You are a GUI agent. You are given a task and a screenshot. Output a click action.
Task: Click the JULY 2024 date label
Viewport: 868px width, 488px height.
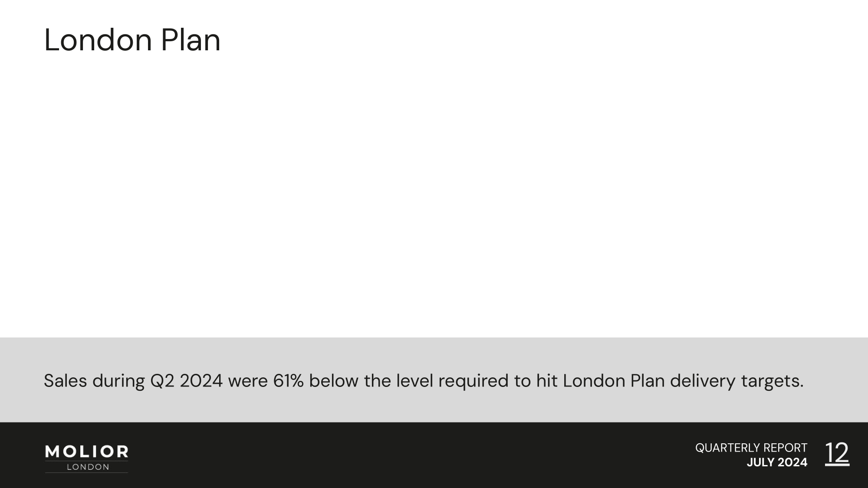[x=777, y=462]
